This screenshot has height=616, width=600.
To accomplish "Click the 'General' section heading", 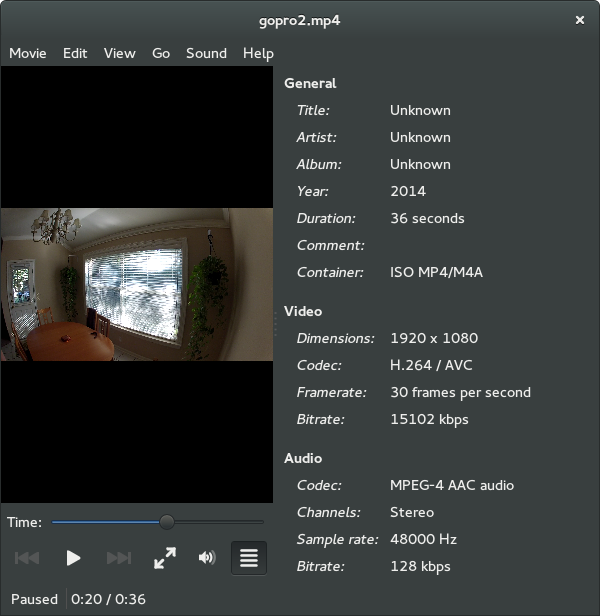I will coord(310,83).
